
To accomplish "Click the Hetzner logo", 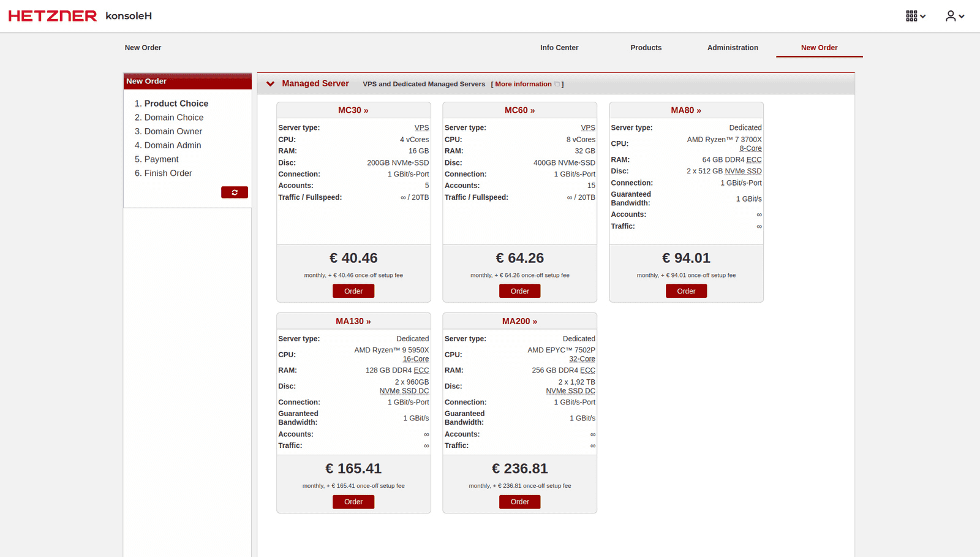I will [52, 15].
